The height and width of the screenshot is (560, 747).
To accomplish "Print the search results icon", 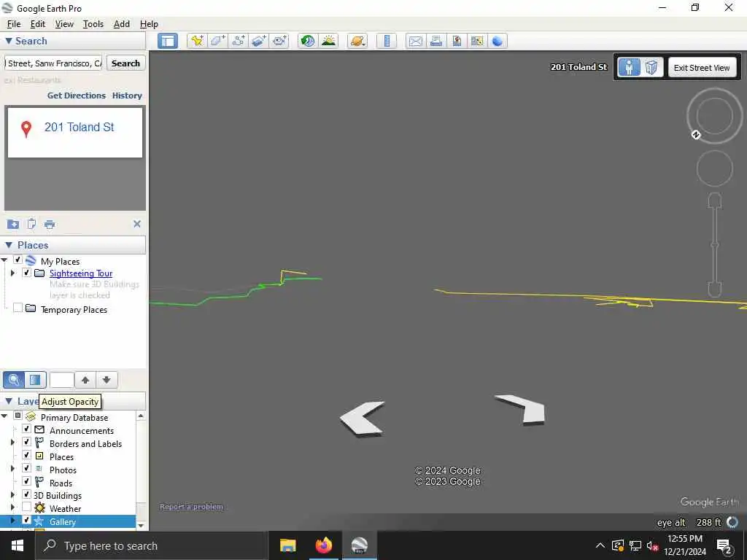I will 50,224.
